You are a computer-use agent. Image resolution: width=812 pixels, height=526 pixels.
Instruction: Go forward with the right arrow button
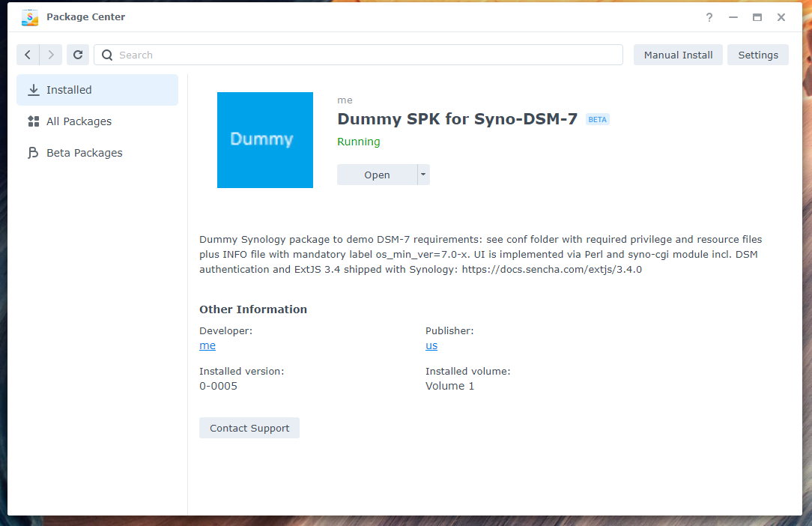click(x=51, y=55)
